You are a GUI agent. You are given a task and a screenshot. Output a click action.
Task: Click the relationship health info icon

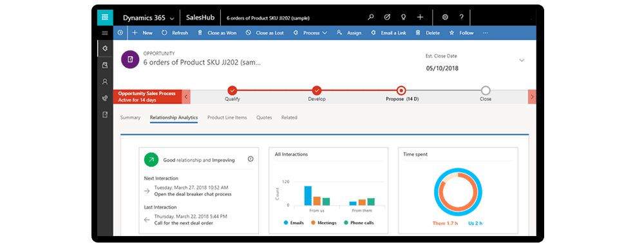point(251,159)
